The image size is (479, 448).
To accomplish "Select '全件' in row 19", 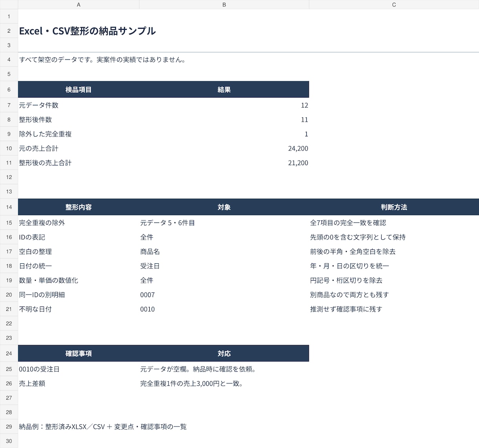I will [224, 280].
